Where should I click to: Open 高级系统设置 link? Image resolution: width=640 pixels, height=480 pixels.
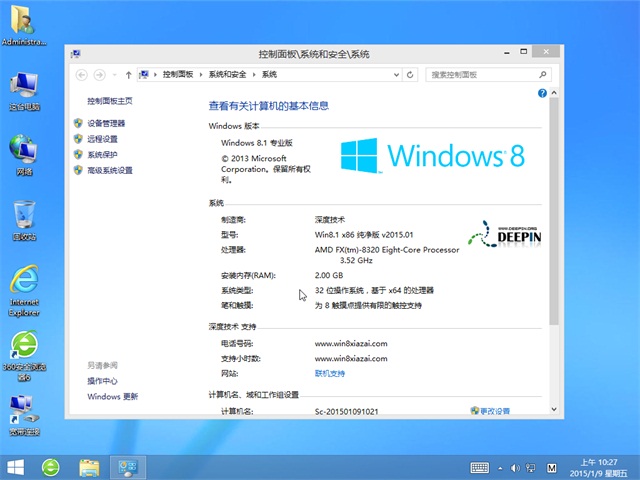point(109,171)
